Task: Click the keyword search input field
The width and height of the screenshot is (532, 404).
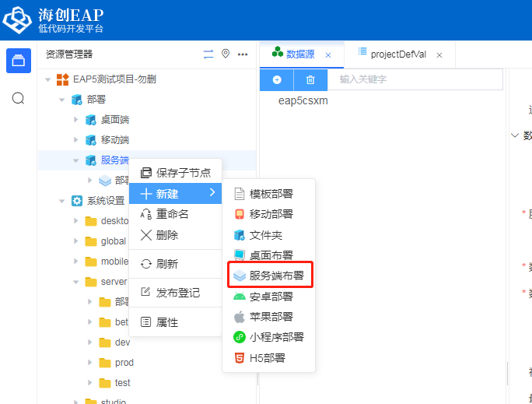Action: tap(416, 79)
